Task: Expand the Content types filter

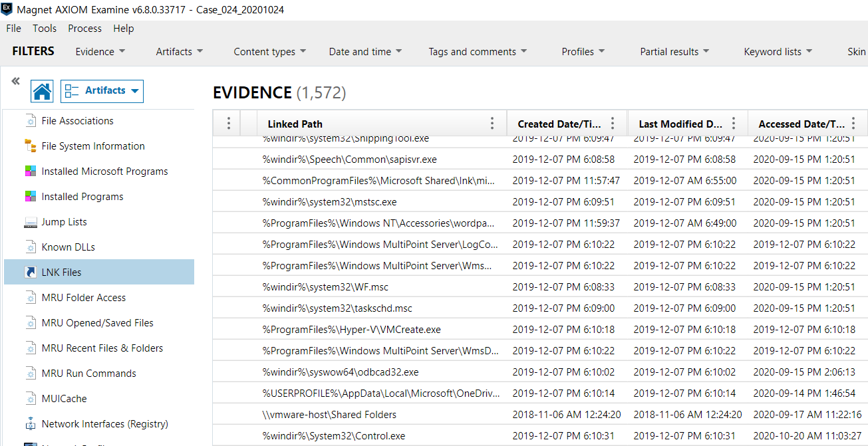Action: point(270,52)
